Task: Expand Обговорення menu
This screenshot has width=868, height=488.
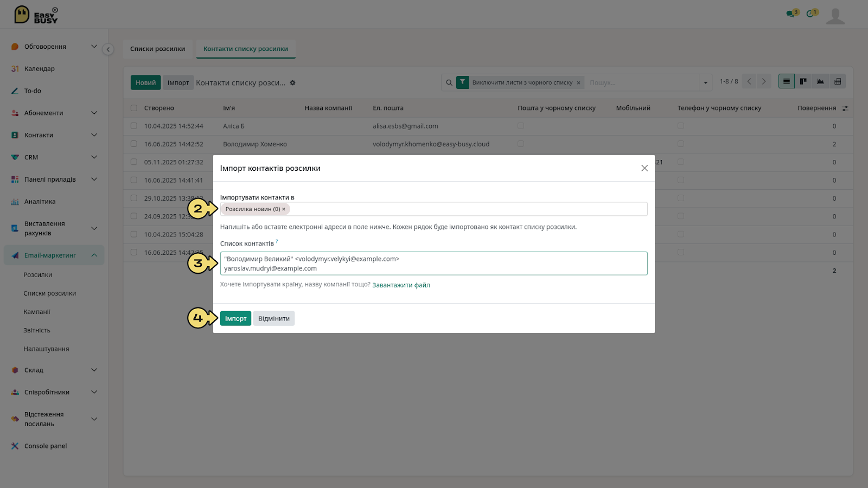Action: coord(94,47)
